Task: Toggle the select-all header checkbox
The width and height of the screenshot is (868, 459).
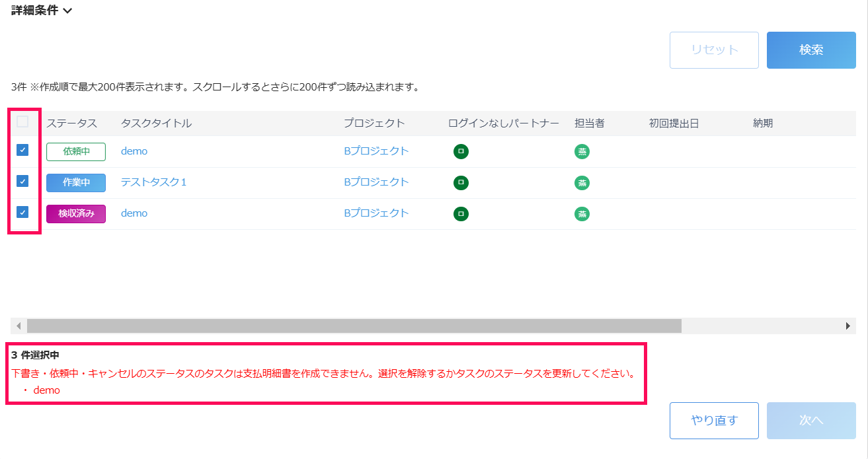Action: [22, 122]
